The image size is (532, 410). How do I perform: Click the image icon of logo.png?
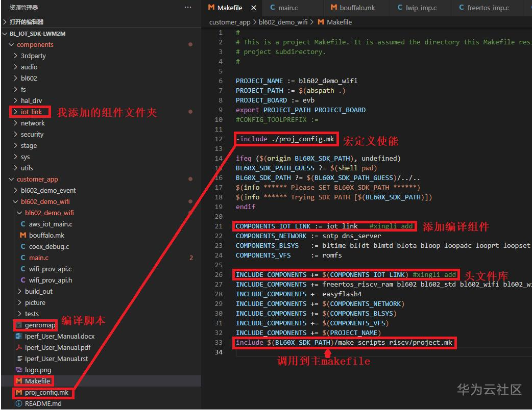click(19, 370)
